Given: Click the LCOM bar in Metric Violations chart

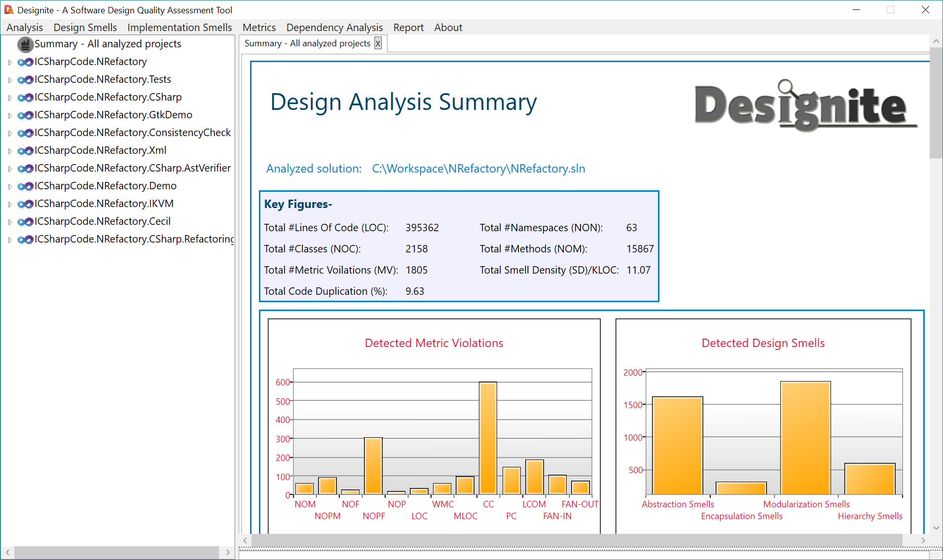Looking at the screenshot, I should click(534, 477).
